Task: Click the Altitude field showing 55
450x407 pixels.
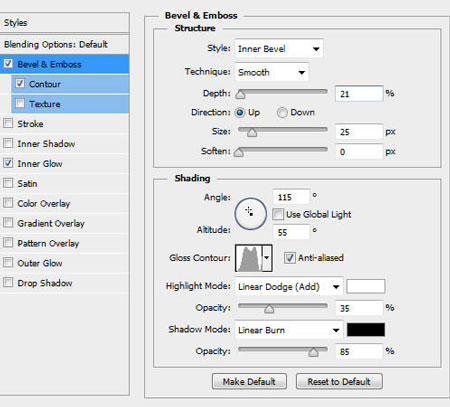Action: point(291,232)
